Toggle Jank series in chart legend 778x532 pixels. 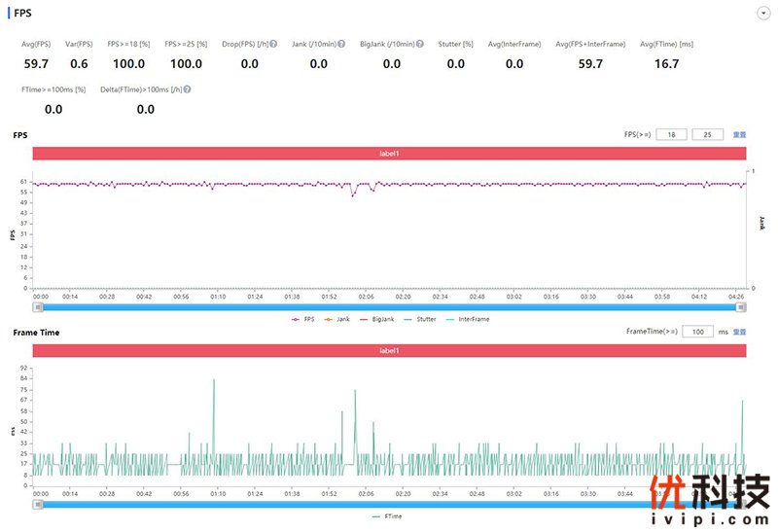tap(336, 318)
